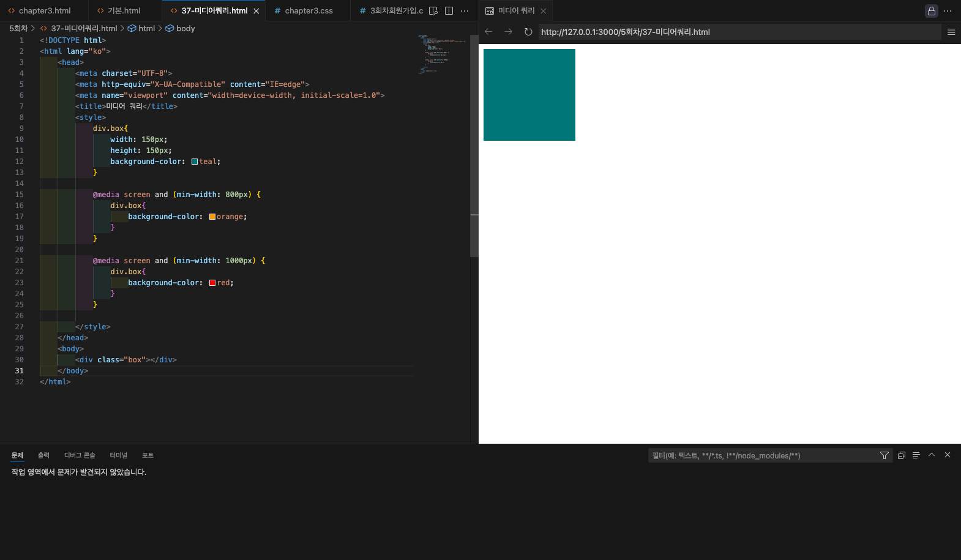
Task: Open the preview browser hamburger menu
Action: [x=951, y=32]
